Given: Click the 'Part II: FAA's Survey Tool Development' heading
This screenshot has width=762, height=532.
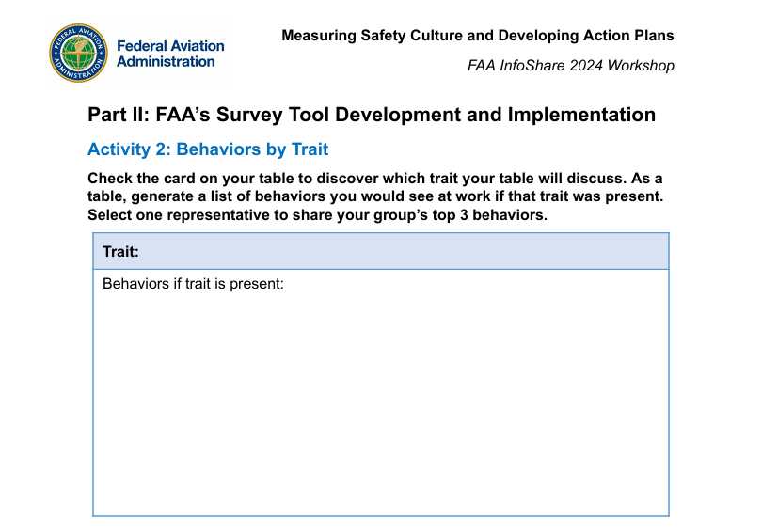Looking at the screenshot, I should pos(372,115).
